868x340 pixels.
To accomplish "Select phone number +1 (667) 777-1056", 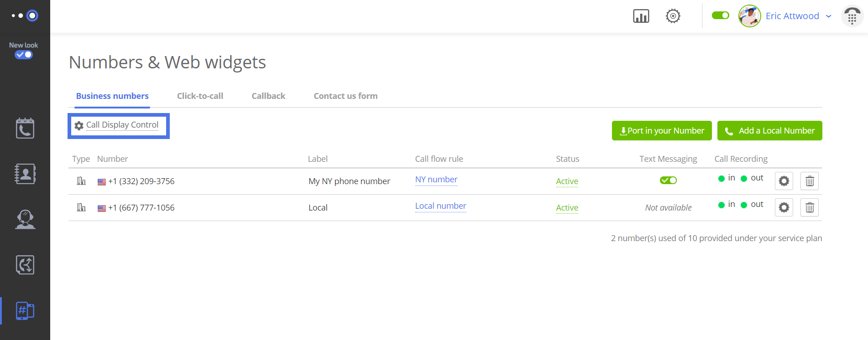I will [141, 208].
